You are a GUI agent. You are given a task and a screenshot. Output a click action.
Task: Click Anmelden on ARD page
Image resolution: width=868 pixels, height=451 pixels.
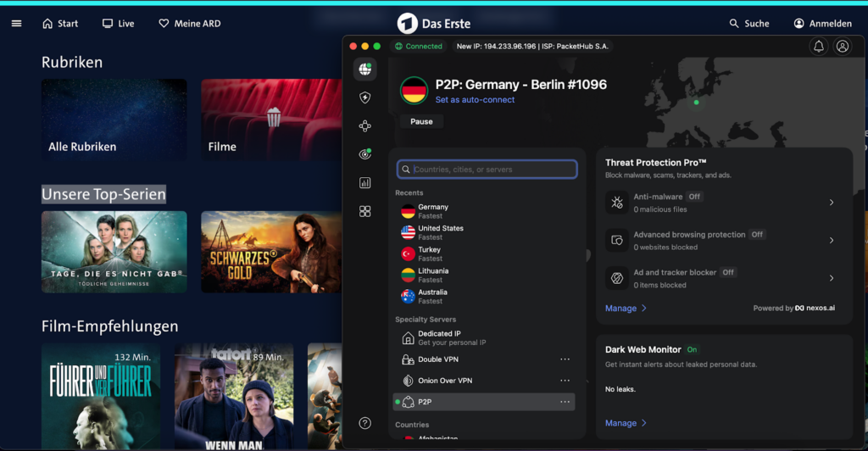pyautogui.click(x=822, y=23)
